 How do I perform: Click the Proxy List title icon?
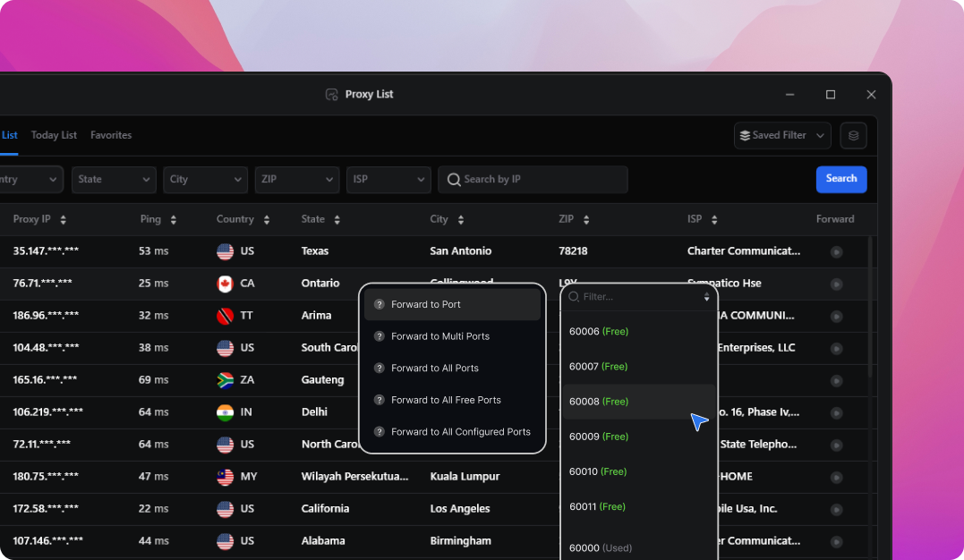332,94
